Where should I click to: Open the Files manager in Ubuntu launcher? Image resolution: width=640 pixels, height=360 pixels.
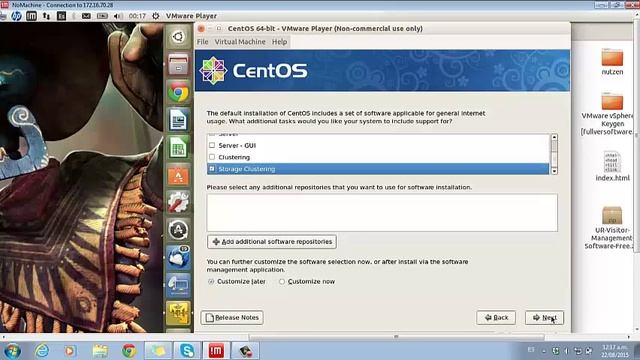178,64
